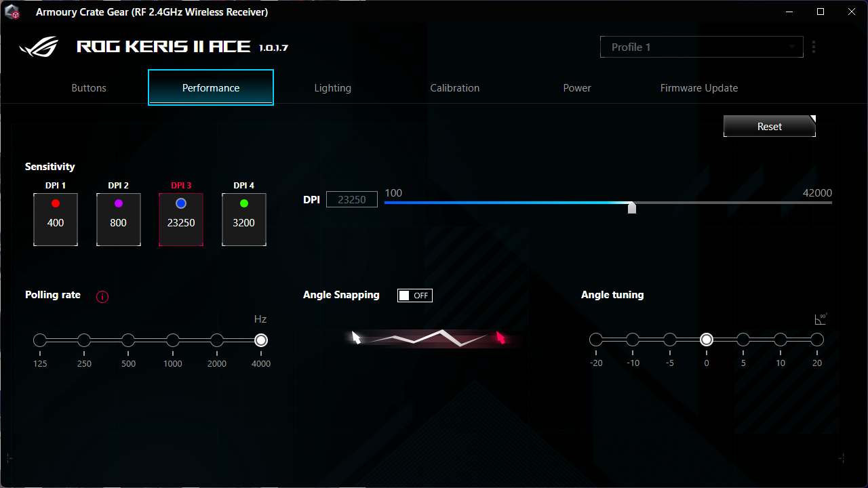Set angle tuning to 20
This screenshot has width=868, height=488.
pyautogui.click(x=817, y=340)
